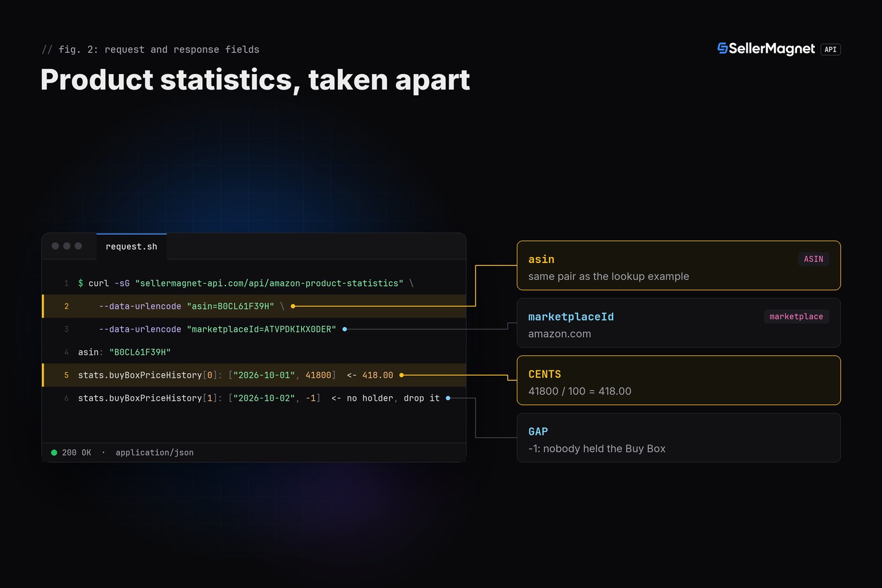
Task: Click the SellerMagnet wordmark
Action: (772, 49)
